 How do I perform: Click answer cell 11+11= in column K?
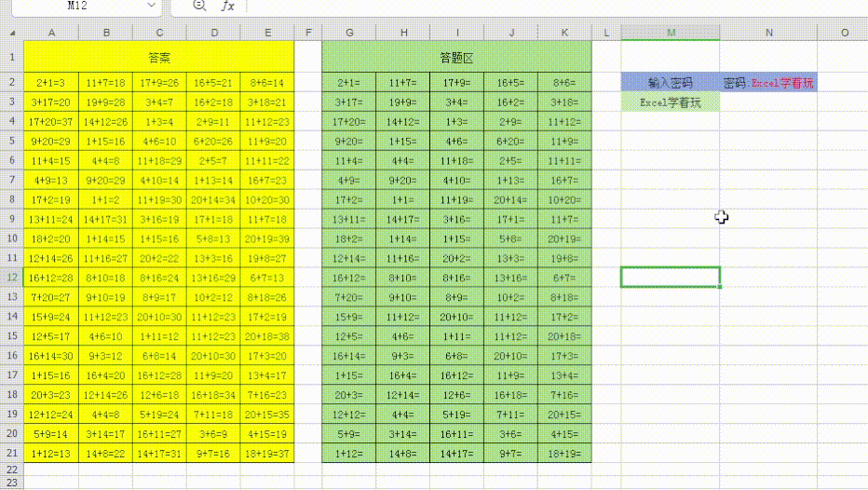coord(564,160)
